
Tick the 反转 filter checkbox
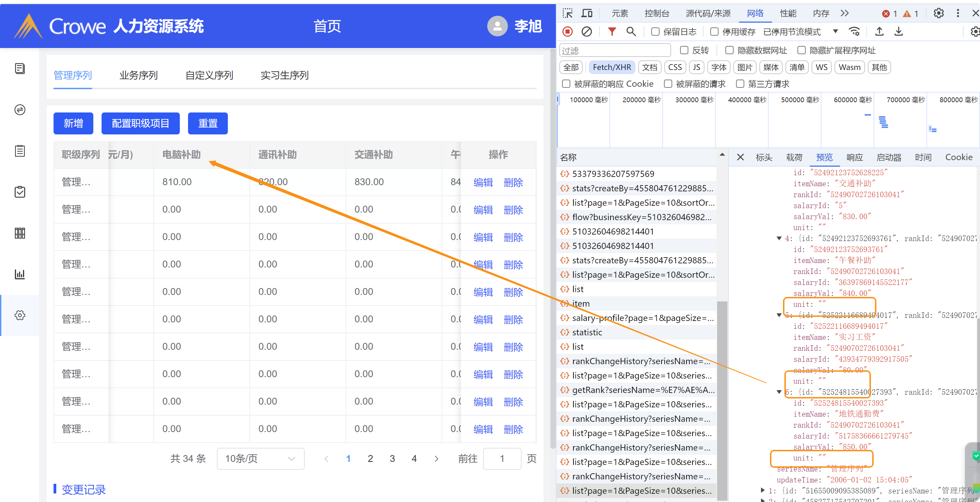click(684, 50)
